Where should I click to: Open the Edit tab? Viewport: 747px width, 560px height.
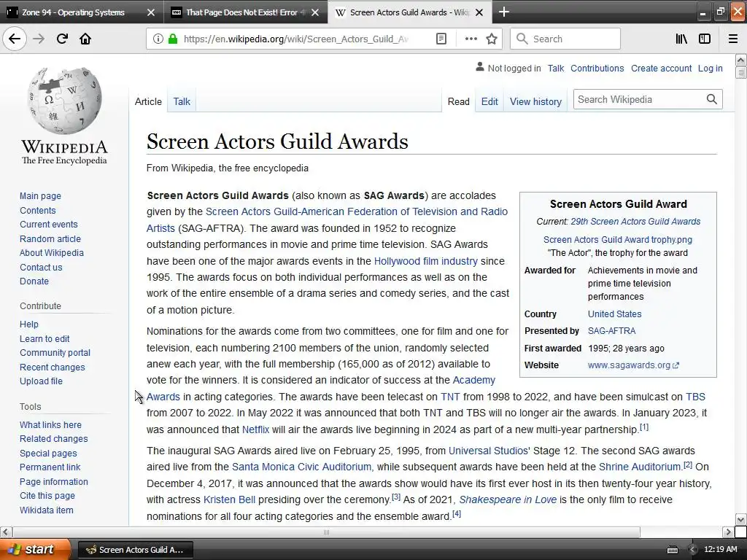click(489, 101)
